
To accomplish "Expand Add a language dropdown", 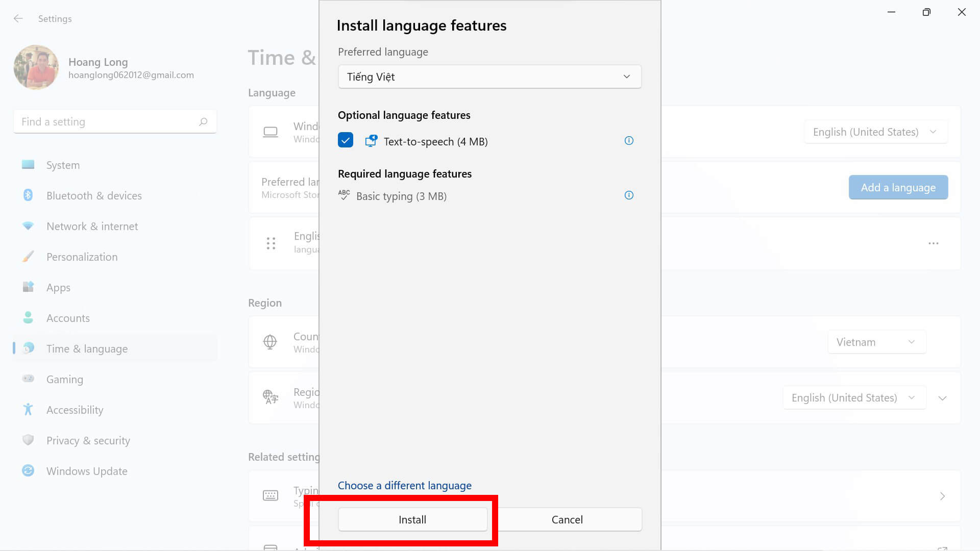I will click(898, 187).
